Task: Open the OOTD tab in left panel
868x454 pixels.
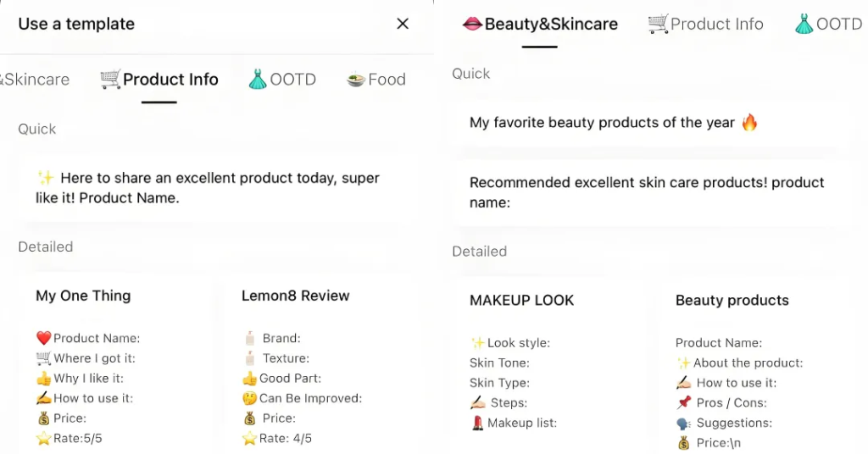Action: 282,80
